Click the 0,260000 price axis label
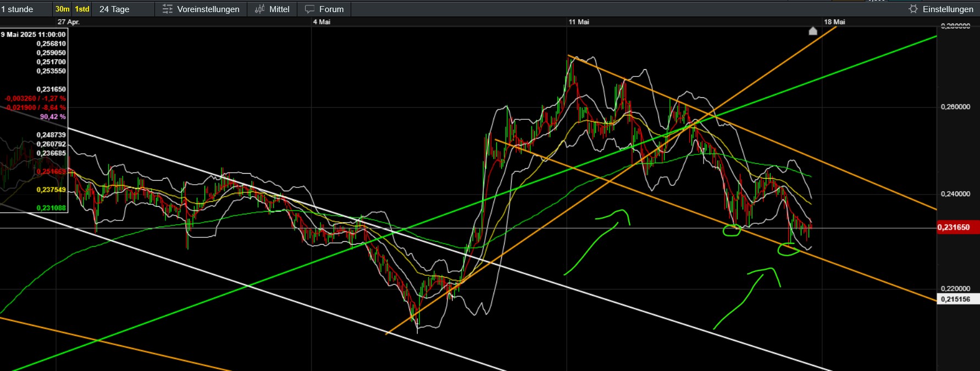 (955, 107)
